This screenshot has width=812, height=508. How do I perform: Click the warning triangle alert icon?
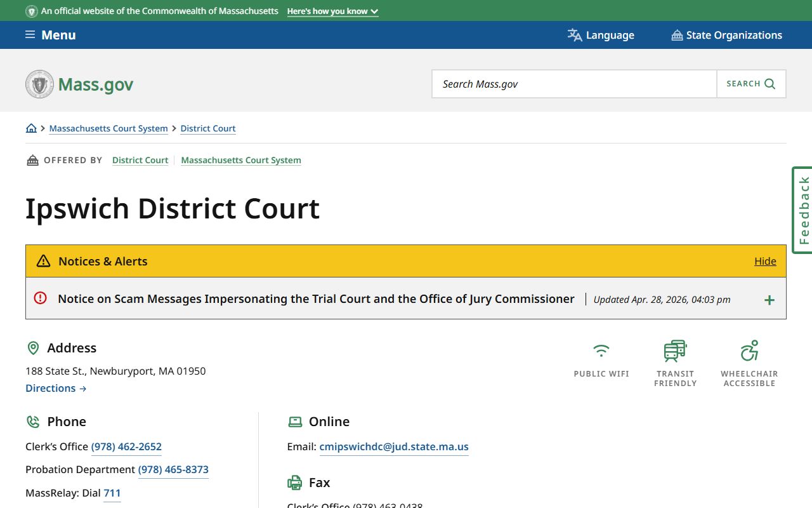click(x=43, y=261)
